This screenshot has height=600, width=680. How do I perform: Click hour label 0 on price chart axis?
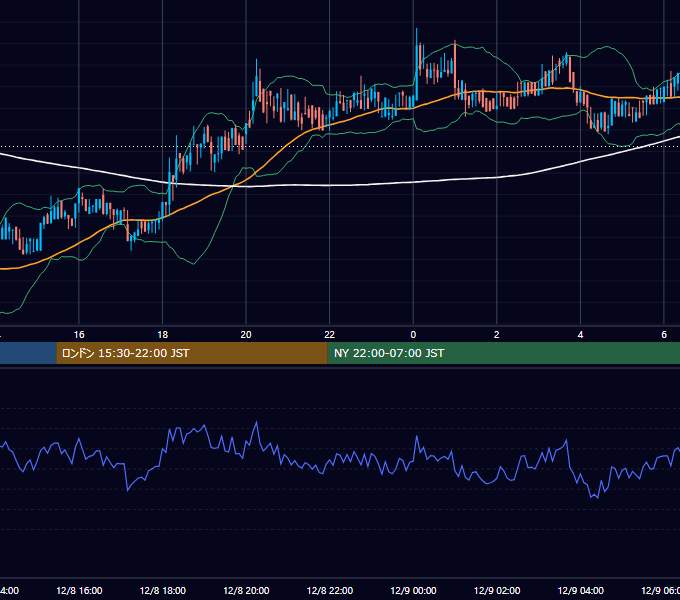point(413,335)
